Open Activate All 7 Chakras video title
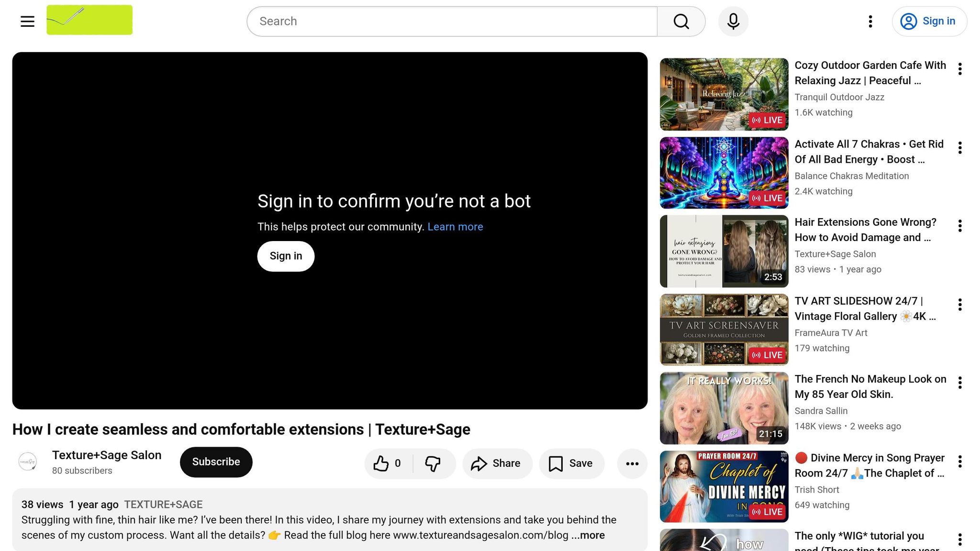The width and height of the screenshot is (980, 551). tap(869, 152)
